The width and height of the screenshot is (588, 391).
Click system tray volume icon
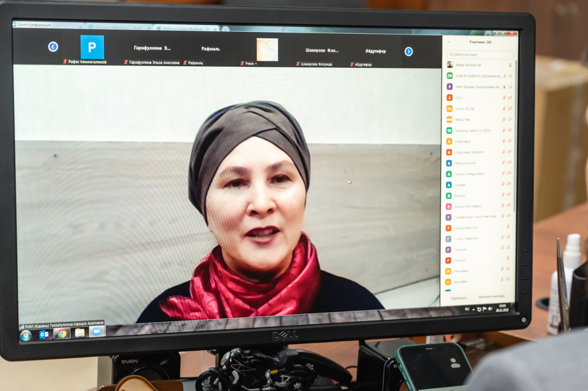click(490, 309)
